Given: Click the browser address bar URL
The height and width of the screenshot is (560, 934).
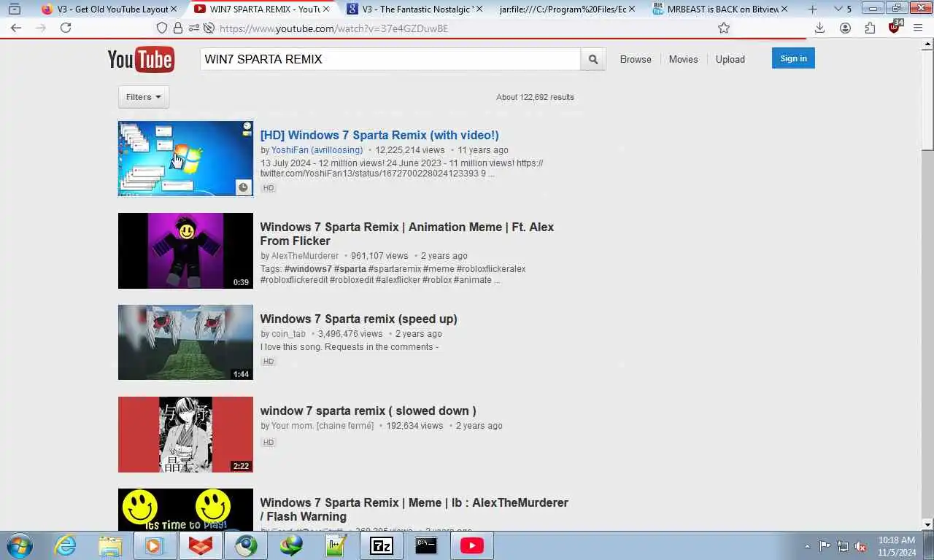Looking at the screenshot, I should (x=333, y=28).
